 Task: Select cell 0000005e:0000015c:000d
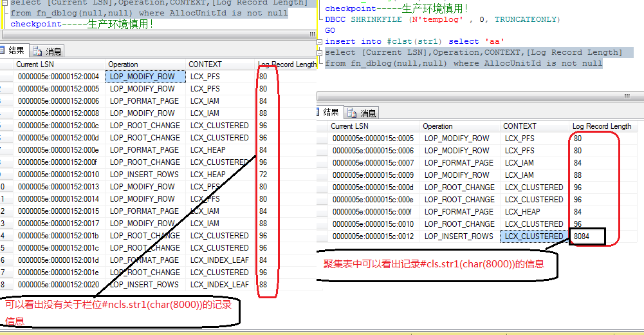tap(373, 187)
